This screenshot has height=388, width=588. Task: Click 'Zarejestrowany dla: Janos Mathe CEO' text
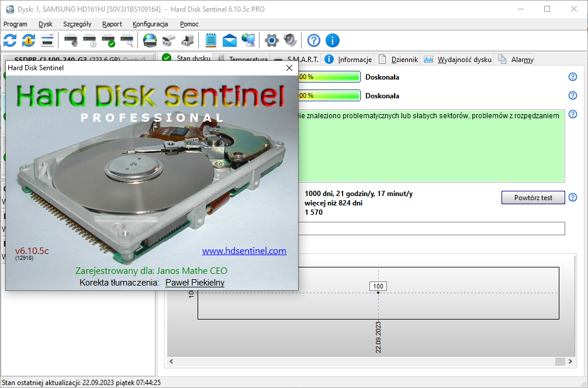151,271
